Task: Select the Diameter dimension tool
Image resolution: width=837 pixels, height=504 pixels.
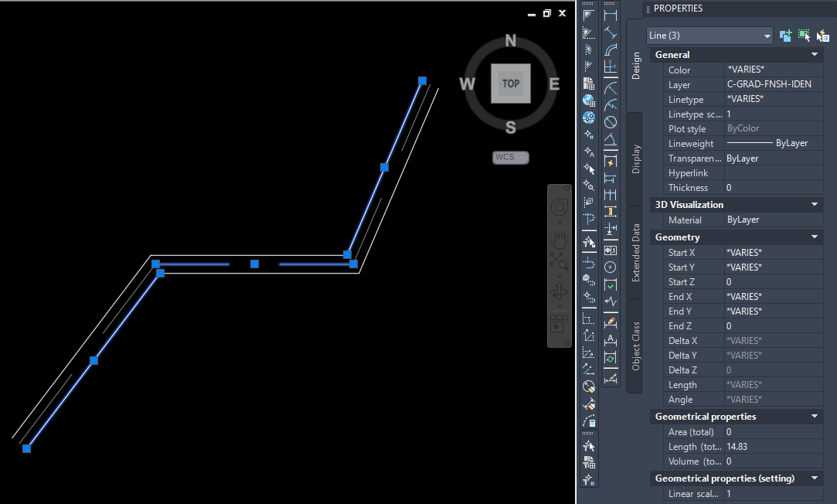Action: pyautogui.click(x=610, y=122)
